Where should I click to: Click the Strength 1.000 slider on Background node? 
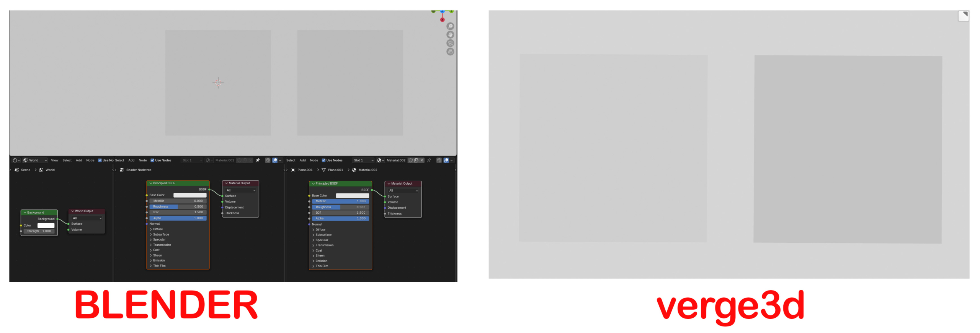coord(39,231)
